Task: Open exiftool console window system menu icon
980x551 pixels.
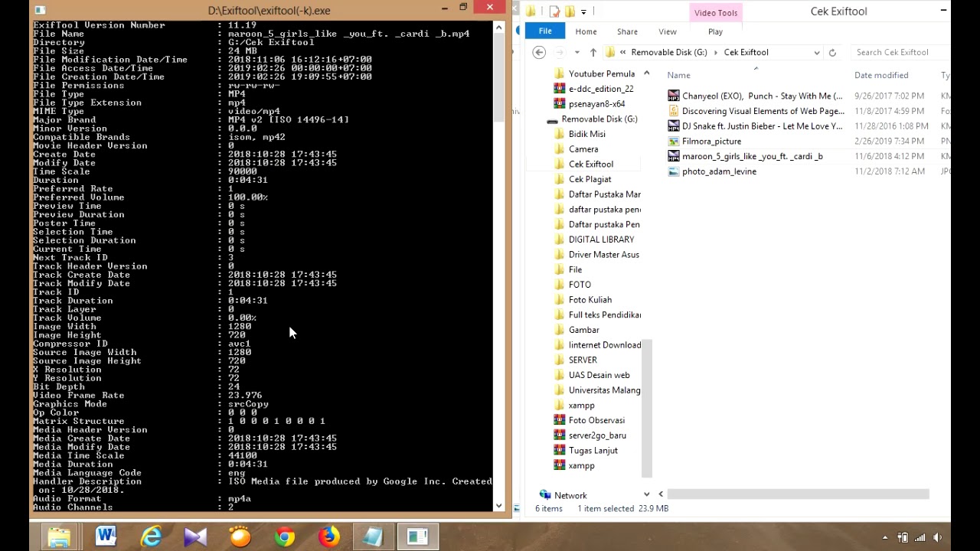Action: pos(40,10)
